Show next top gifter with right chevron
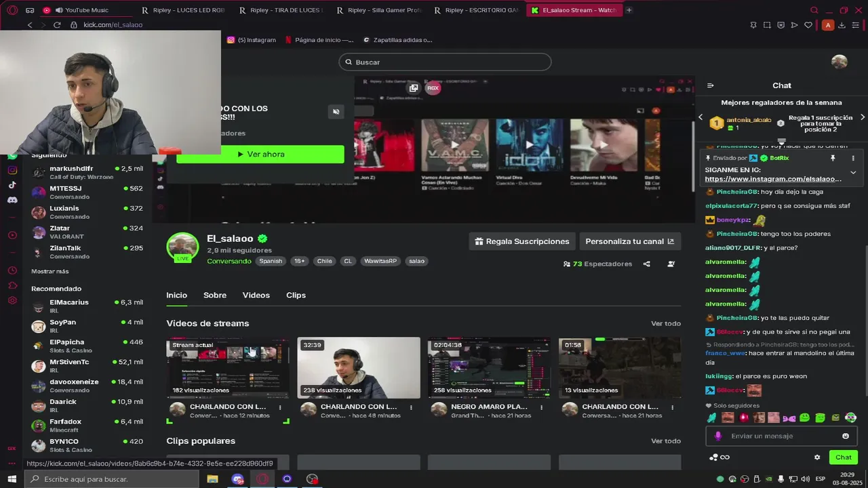This screenshot has height=488, width=868. click(862, 117)
